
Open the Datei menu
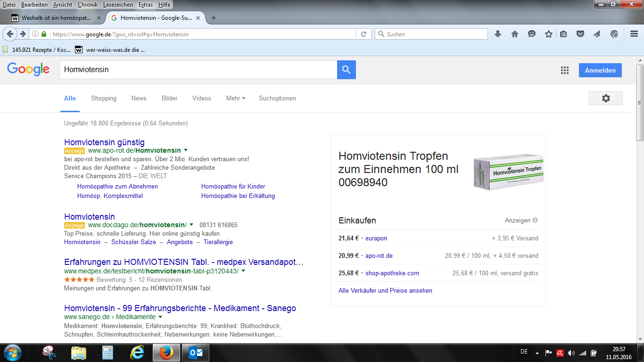coord(9,4)
